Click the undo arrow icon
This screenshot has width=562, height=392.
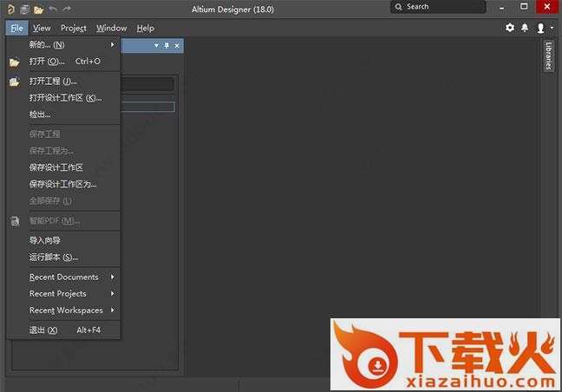click(53, 9)
